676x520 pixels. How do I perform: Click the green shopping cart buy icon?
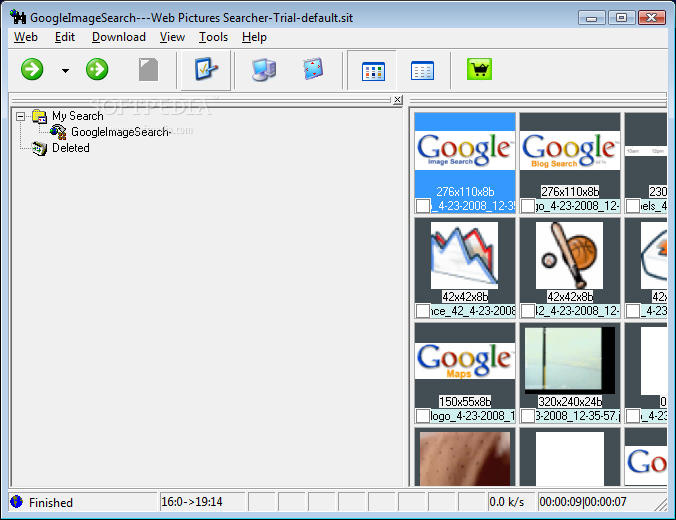click(x=479, y=69)
